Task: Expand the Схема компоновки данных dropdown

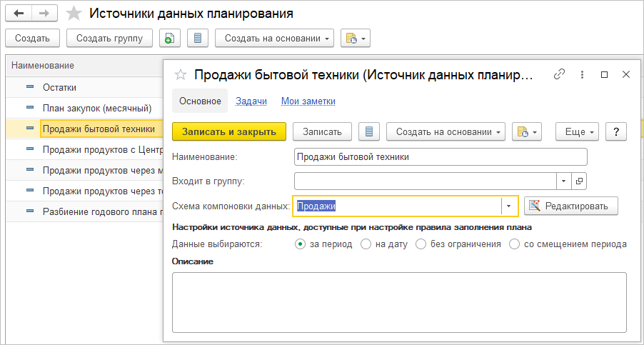Action: click(x=508, y=206)
